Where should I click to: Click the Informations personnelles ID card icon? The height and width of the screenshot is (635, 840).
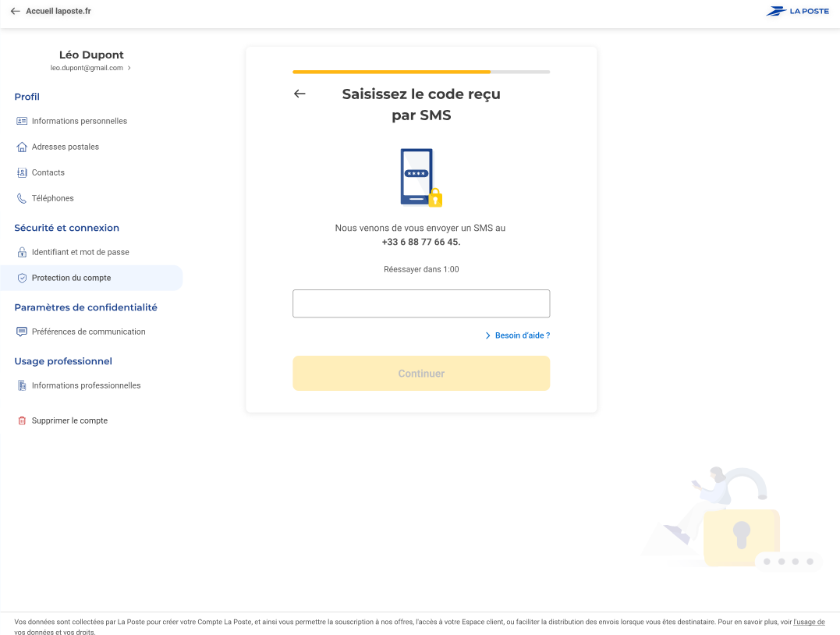tap(22, 121)
